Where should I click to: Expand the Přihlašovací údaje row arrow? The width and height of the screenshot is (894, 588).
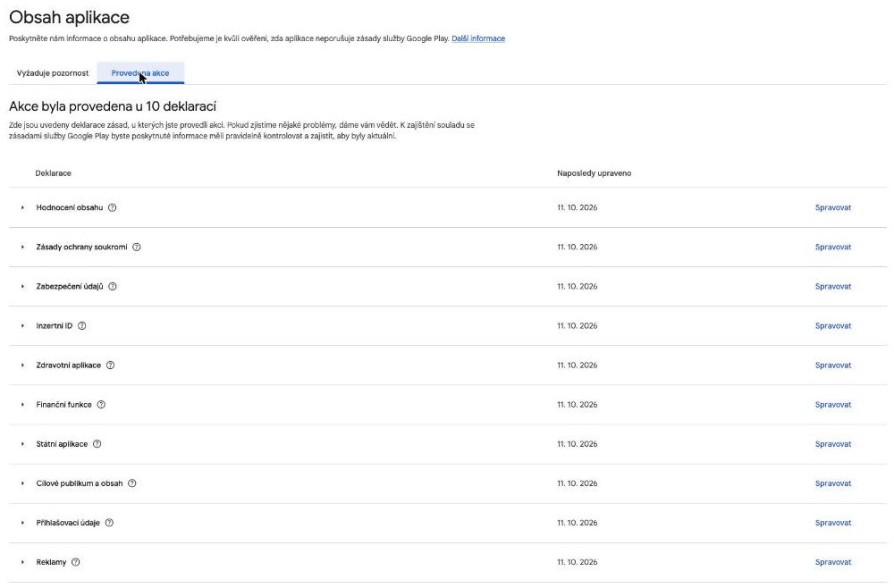[x=22, y=523]
